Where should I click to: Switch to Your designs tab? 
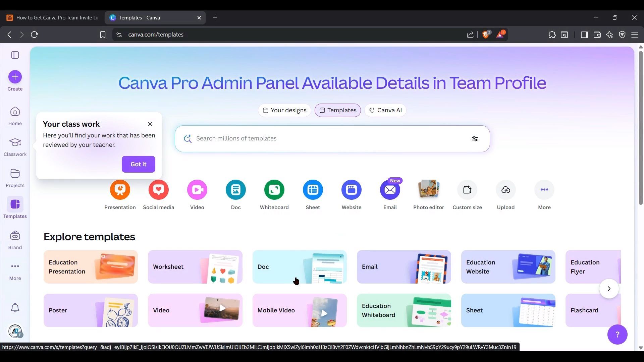284,110
